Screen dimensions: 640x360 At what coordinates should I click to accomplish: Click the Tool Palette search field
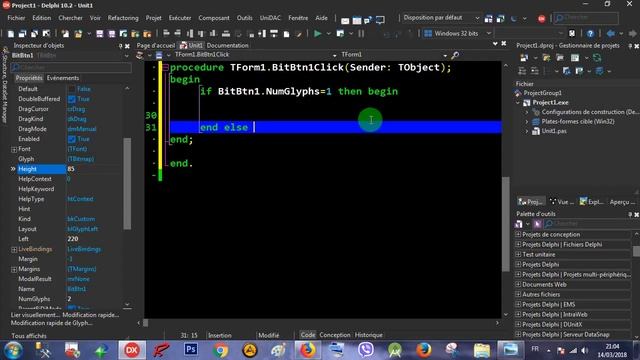[x=591, y=224]
